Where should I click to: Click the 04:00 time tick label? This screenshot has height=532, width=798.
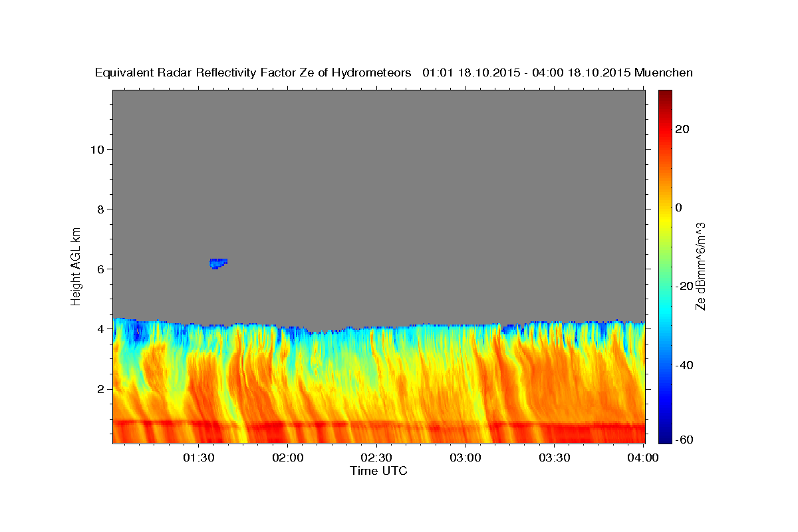[643, 458]
